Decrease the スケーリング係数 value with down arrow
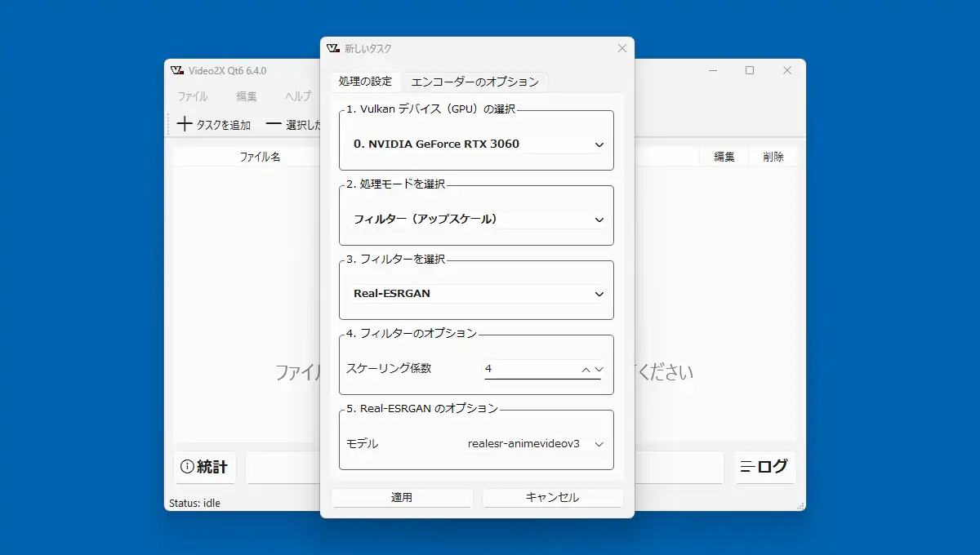 pos(599,370)
